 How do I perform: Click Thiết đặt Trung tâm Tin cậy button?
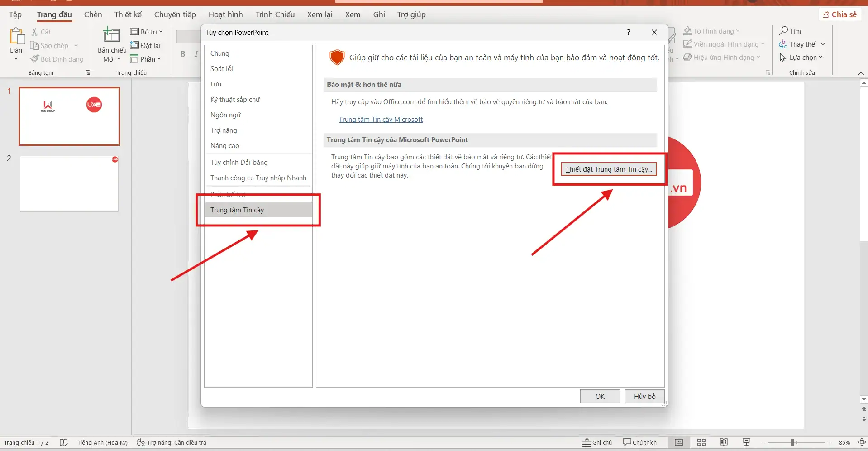(609, 169)
